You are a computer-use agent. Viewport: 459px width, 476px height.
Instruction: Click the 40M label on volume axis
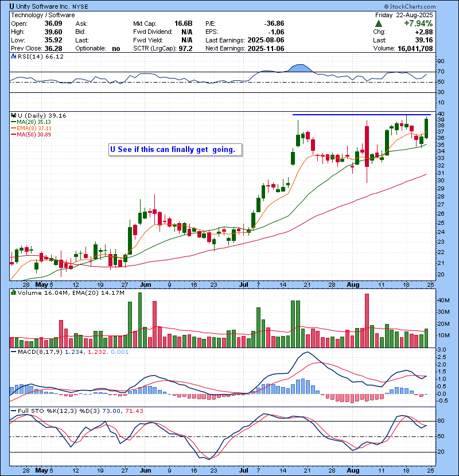pos(443,301)
